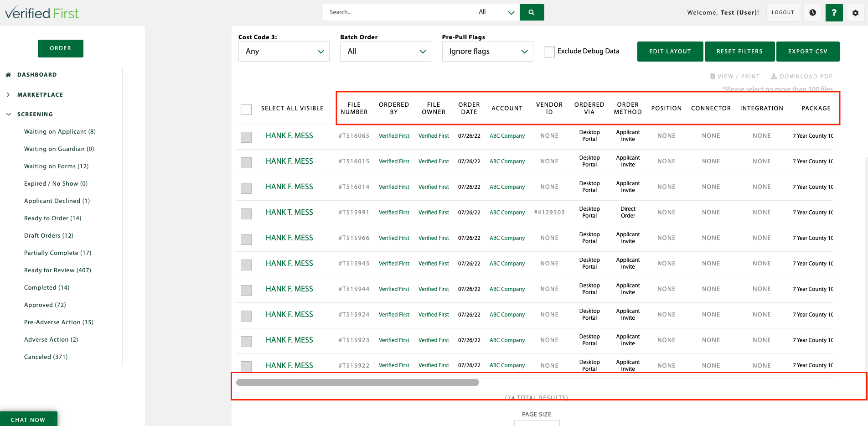This screenshot has width=868, height=426.
Task: Click file number #T515924
Action: (354, 315)
